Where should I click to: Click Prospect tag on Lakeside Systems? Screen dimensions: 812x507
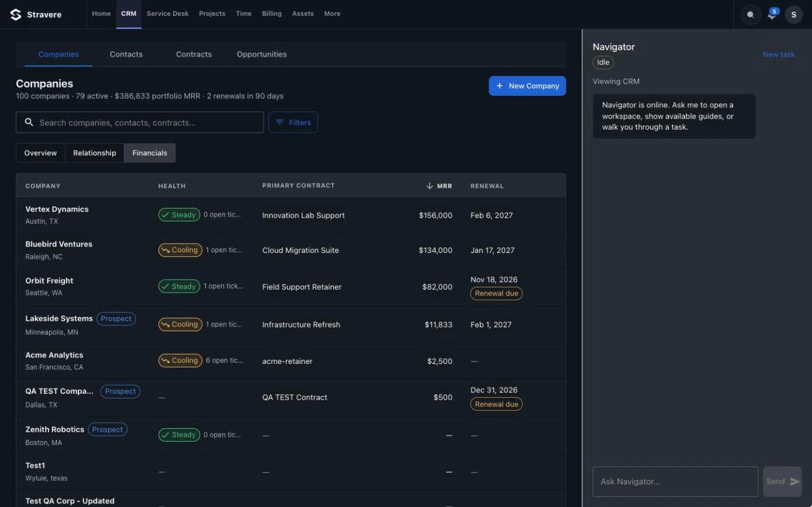point(116,318)
